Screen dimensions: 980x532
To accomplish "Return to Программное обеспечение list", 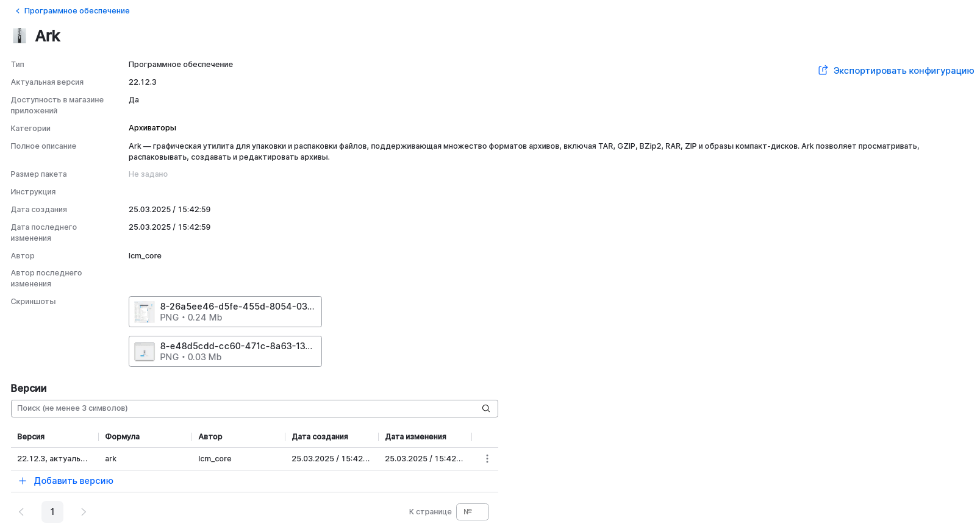I will (77, 11).
